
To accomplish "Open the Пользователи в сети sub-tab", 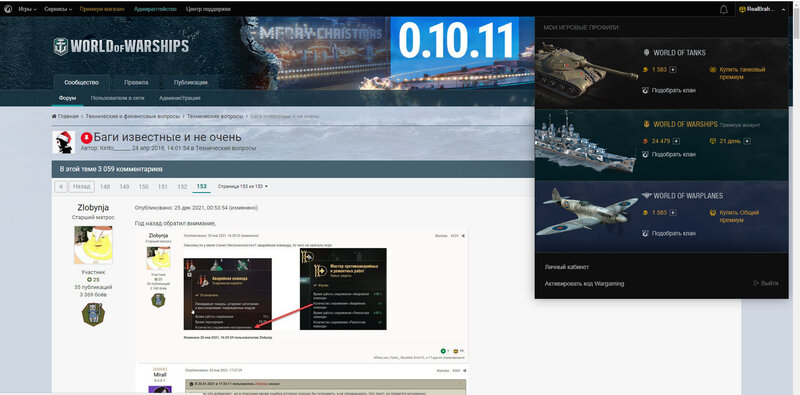I will pos(117,98).
